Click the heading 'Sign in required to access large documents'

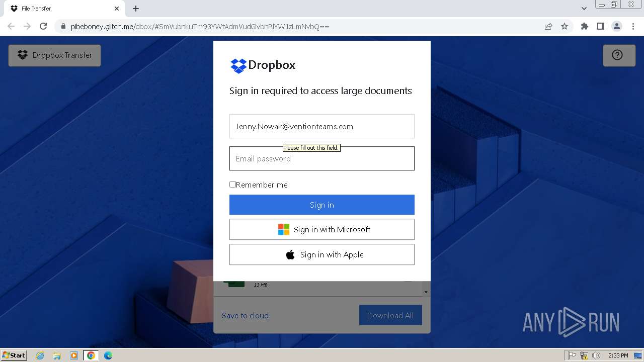tap(320, 91)
